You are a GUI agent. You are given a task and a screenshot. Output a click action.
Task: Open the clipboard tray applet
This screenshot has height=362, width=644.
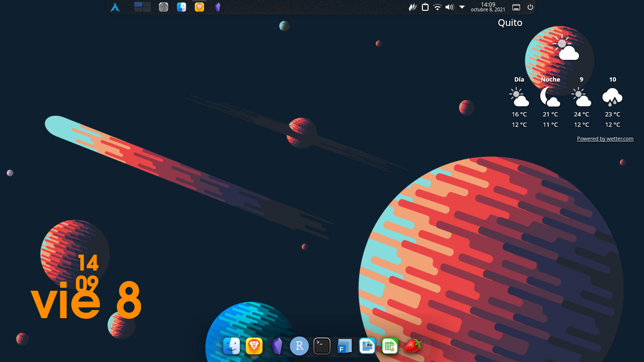tap(425, 7)
